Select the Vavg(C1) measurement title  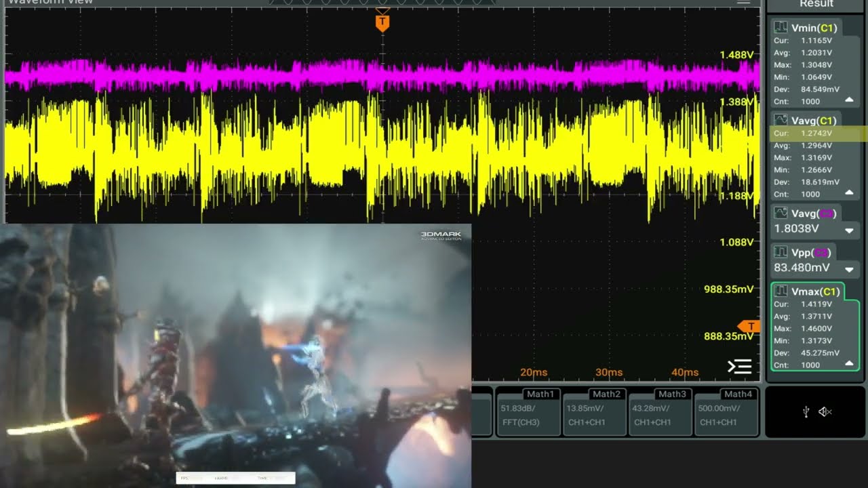coord(814,121)
